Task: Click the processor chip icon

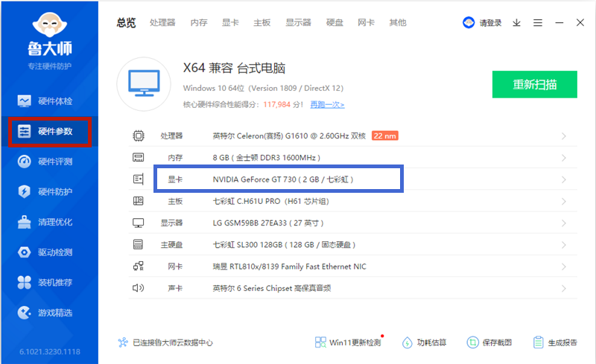Action: pos(139,135)
